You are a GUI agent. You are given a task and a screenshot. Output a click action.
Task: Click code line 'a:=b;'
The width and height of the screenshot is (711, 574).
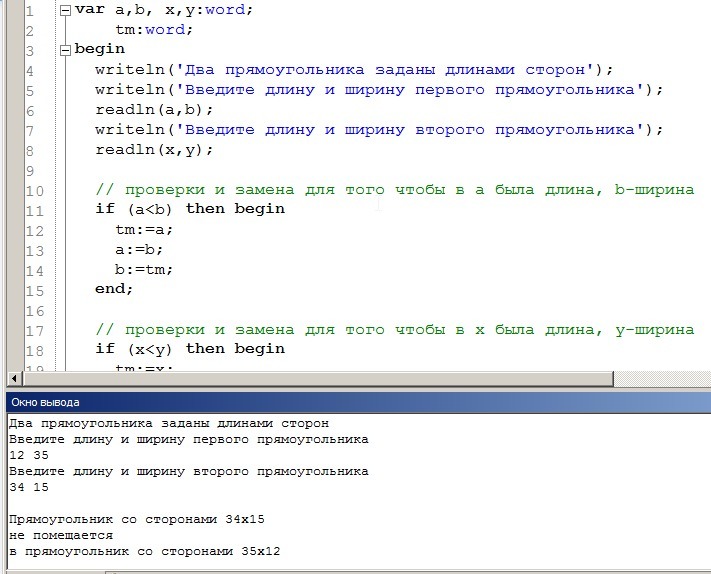(x=139, y=249)
